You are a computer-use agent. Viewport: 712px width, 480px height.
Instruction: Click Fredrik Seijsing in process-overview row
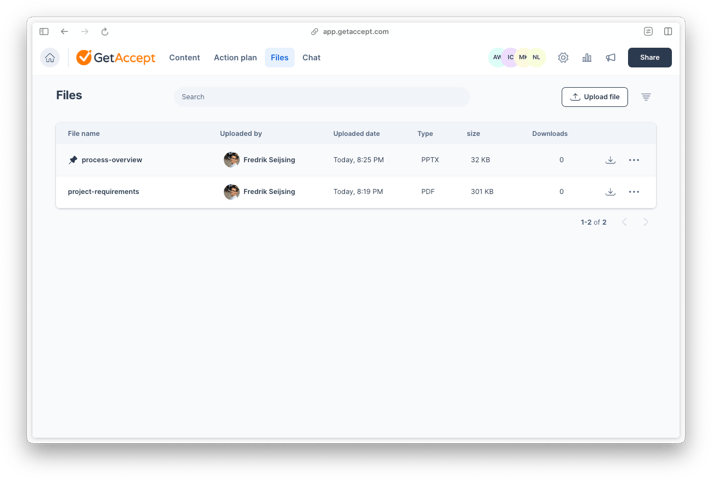pyautogui.click(x=269, y=160)
